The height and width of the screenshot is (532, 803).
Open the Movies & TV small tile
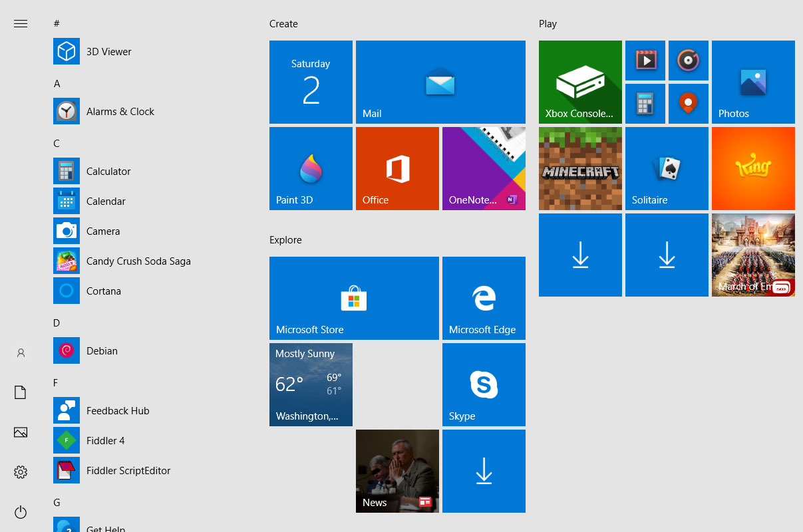coord(645,61)
